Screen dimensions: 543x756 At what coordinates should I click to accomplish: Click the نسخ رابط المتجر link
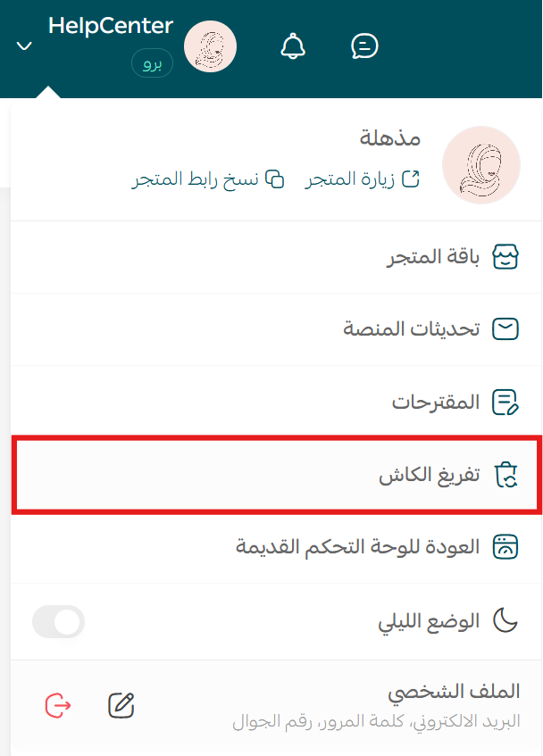click(x=208, y=179)
